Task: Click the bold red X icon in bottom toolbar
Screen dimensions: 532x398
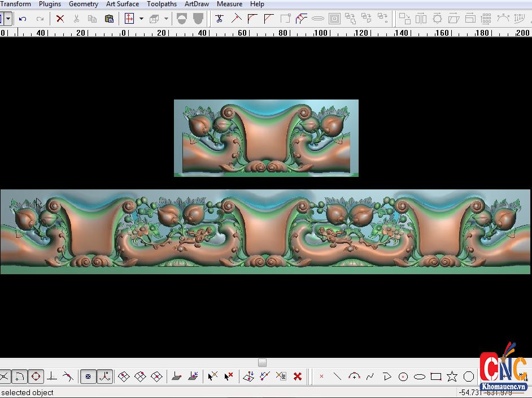Action: click(x=298, y=377)
